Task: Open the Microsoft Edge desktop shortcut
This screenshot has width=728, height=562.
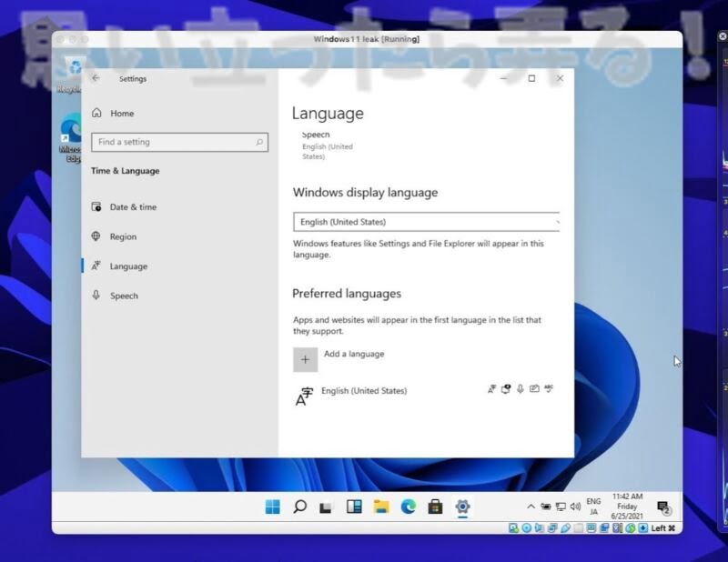Action: (71, 139)
